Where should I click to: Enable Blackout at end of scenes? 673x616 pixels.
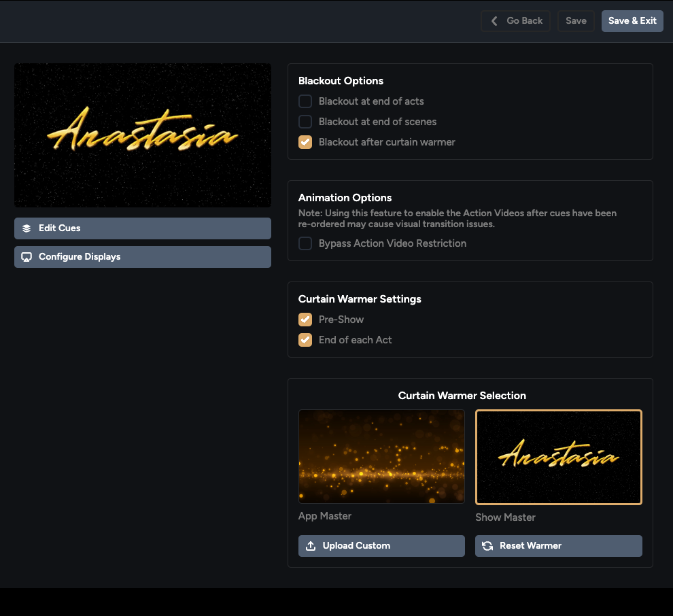(305, 122)
